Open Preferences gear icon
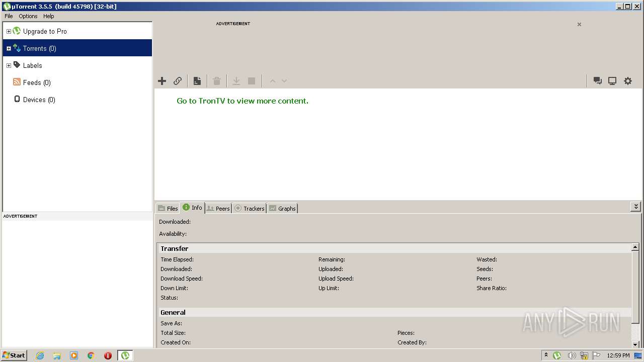 628,81
